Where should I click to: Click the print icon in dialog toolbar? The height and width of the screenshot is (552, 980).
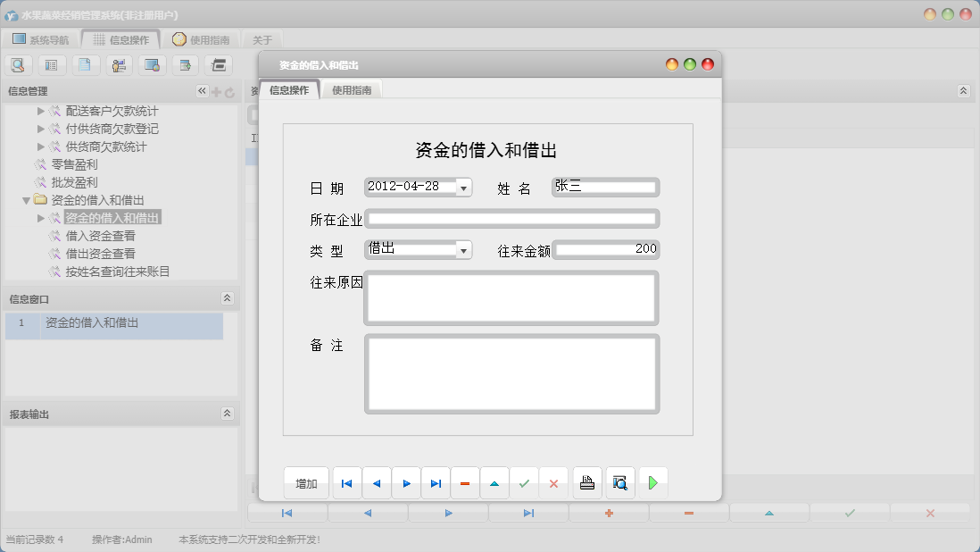click(x=586, y=483)
